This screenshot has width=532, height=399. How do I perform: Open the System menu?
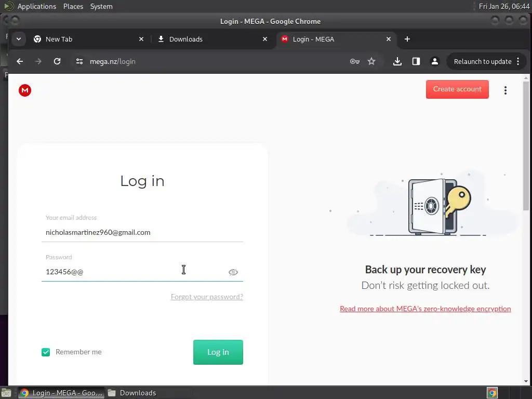click(101, 6)
